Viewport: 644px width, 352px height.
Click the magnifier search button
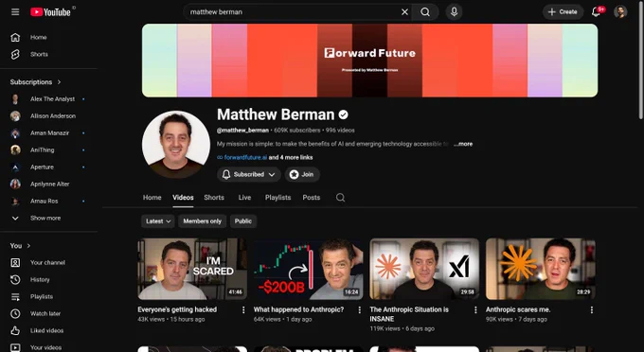425,12
